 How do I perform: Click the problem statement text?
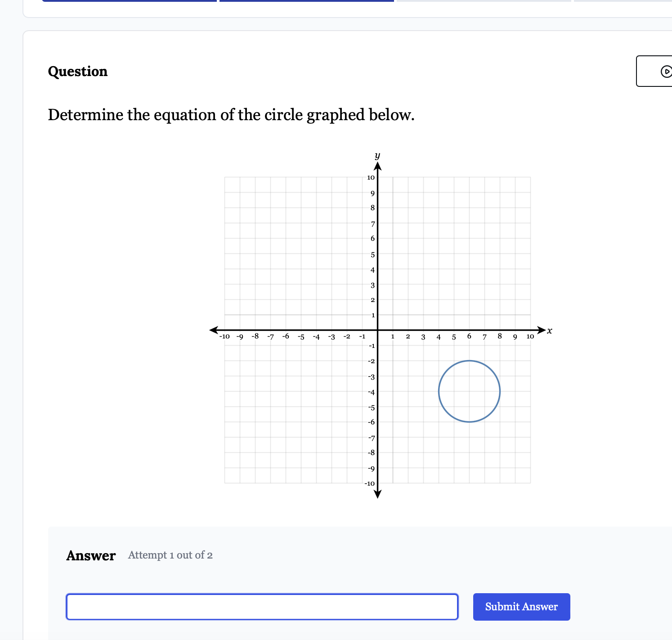pyautogui.click(x=231, y=115)
